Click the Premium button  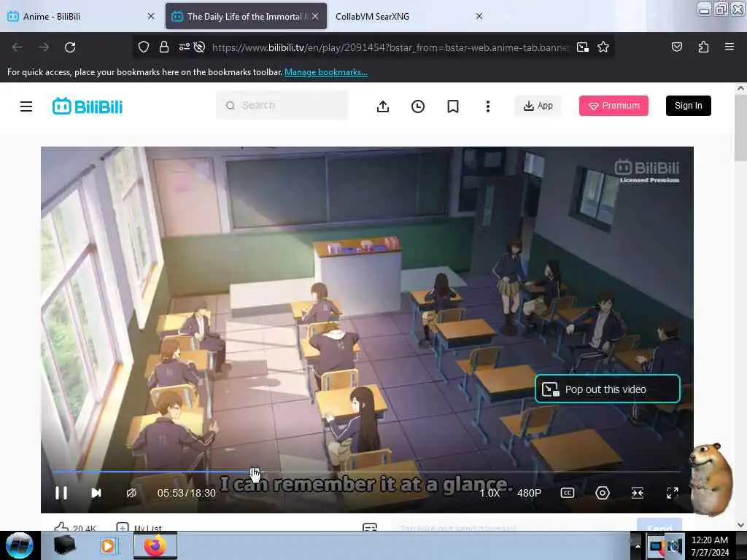click(614, 106)
